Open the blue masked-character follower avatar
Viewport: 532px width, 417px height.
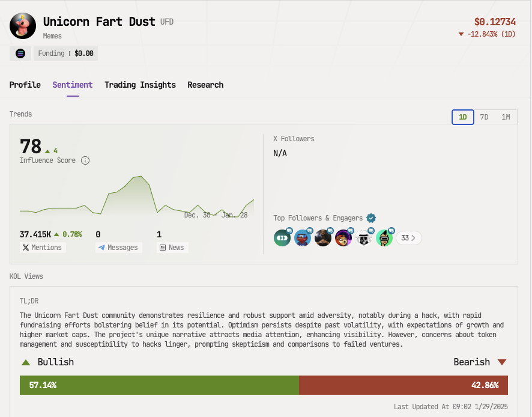pos(303,238)
